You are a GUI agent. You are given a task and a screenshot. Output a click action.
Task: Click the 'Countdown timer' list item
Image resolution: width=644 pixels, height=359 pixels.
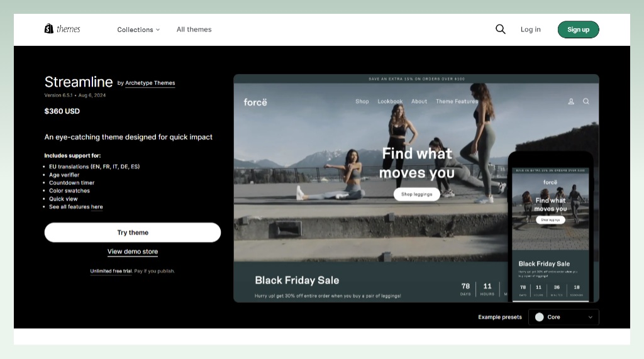(x=72, y=183)
